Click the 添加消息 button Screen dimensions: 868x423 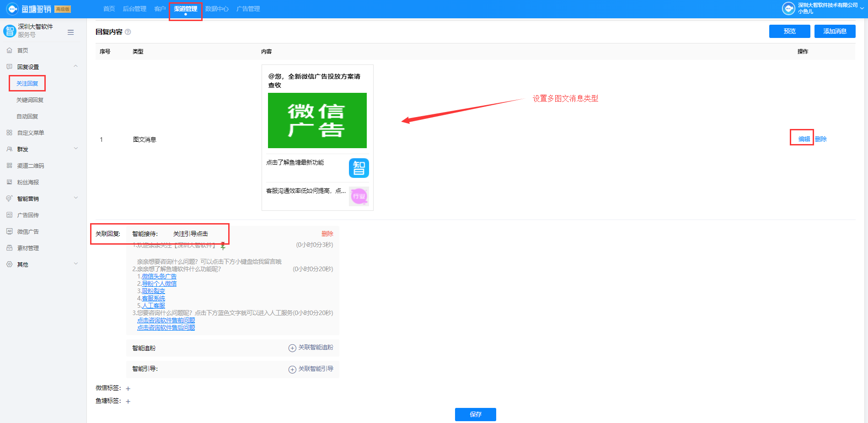click(x=835, y=31)
